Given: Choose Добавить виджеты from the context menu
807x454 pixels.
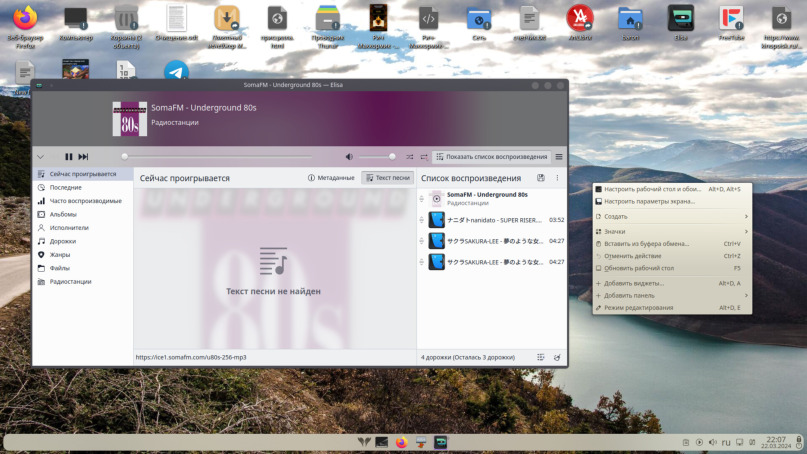Looking at the screenshot, I should tap(634, 283).
